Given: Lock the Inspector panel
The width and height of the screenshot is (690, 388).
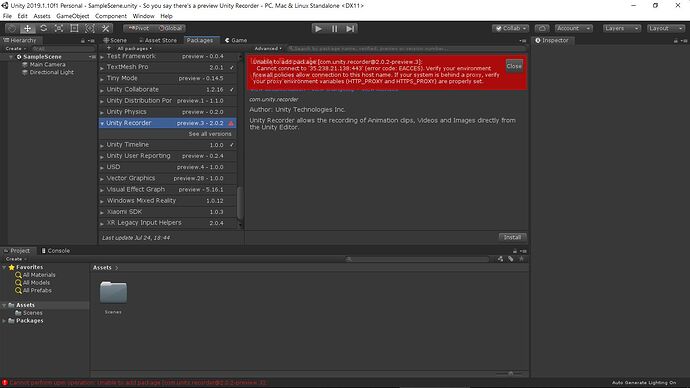Looking at the screenshot, I should (x=675, y=40).
